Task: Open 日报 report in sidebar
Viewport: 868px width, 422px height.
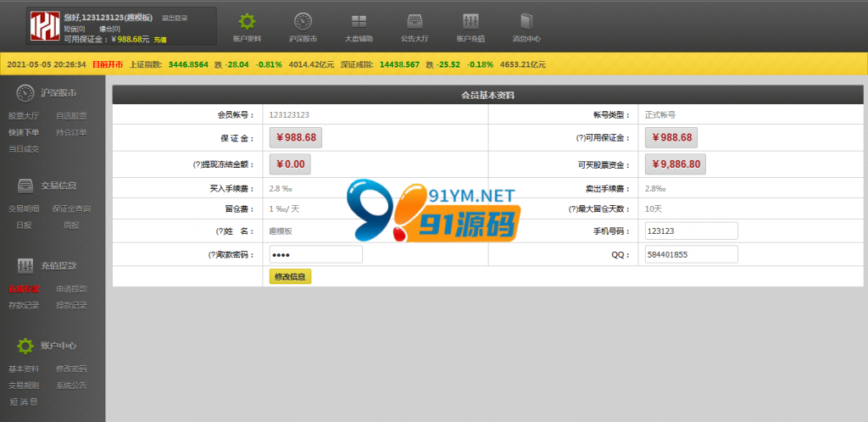Action: 24,225
